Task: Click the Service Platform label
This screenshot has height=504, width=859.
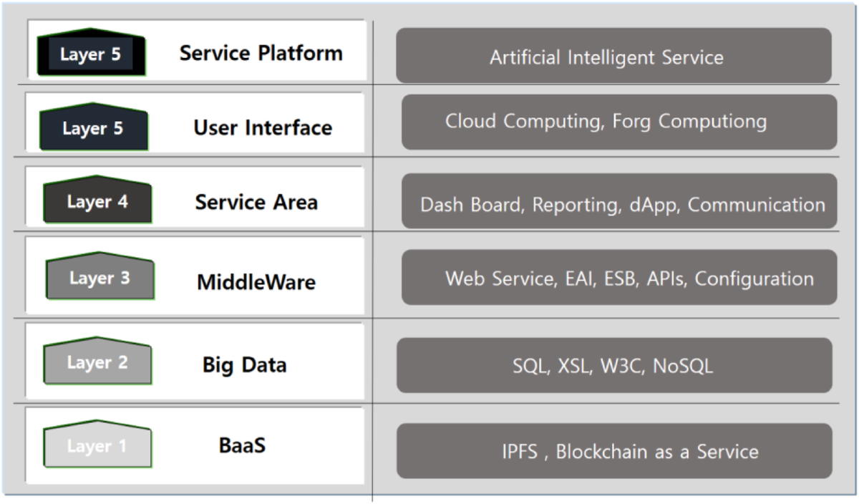Action: 261,53
